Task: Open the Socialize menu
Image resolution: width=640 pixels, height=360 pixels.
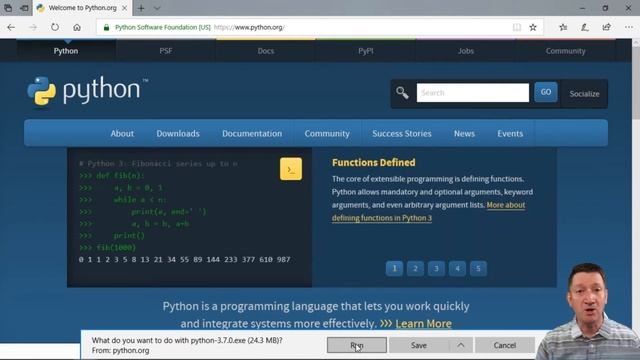Action: pos(584,94)
